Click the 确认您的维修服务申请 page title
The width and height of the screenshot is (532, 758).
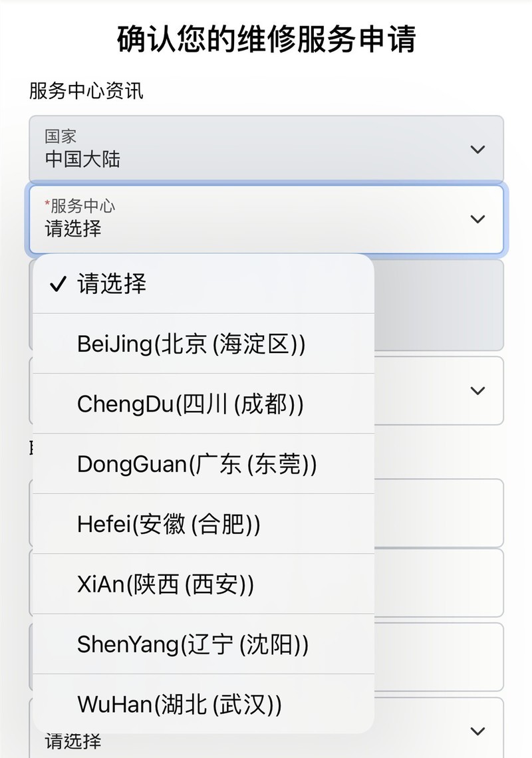tap(266, 37)
